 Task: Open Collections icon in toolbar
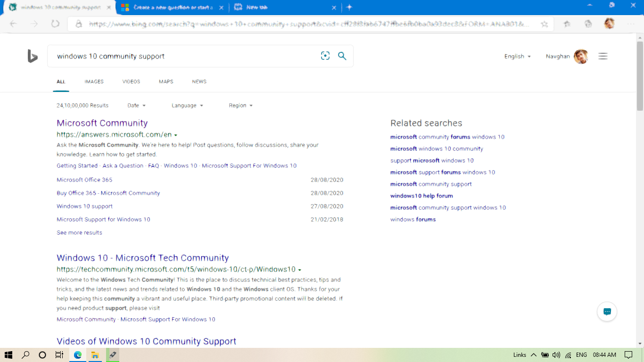588,24
